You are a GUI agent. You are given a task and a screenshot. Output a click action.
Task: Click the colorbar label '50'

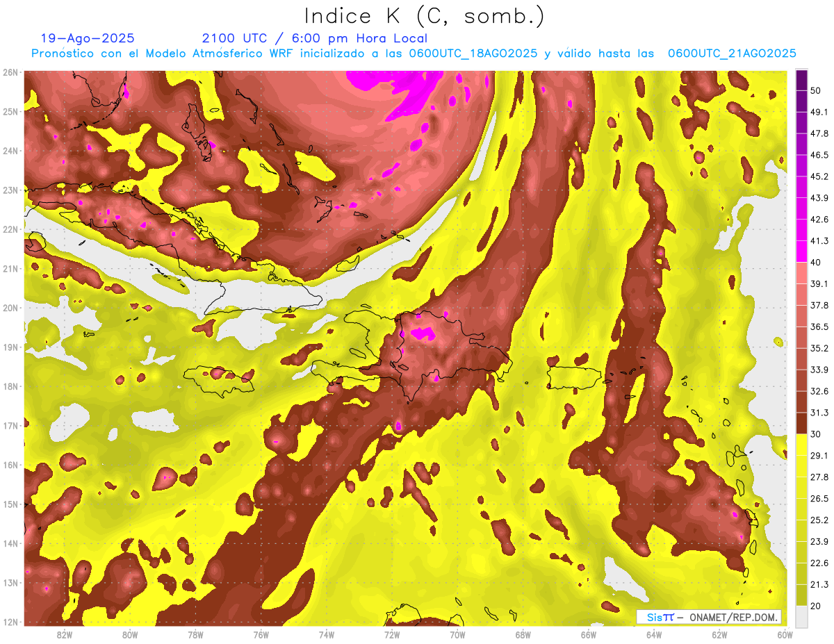[815, 90]
